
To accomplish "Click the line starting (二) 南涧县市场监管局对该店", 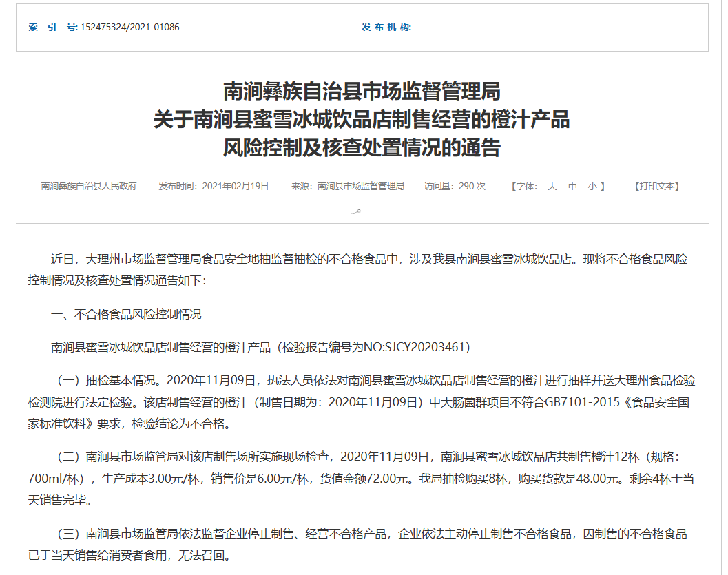I will [x=368, y=457].
